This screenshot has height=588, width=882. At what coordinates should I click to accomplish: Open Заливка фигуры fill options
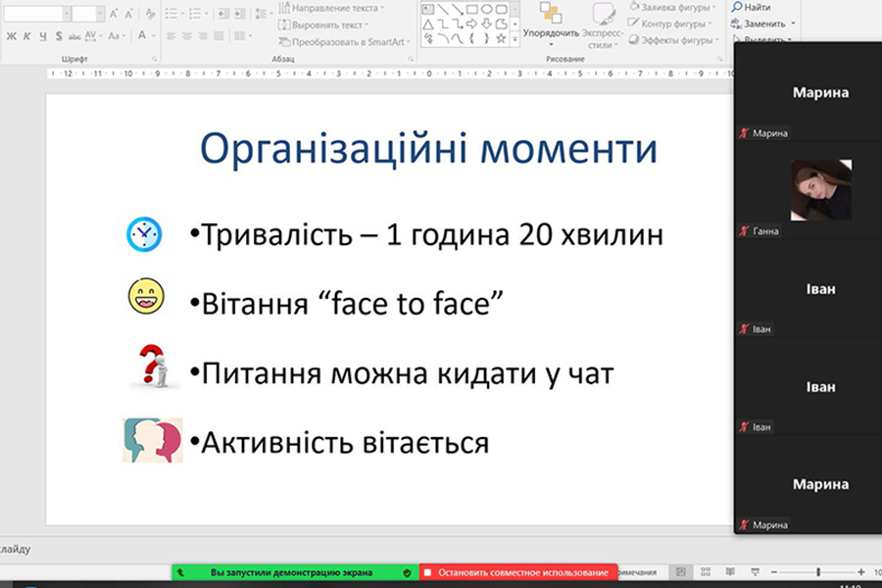672,7
